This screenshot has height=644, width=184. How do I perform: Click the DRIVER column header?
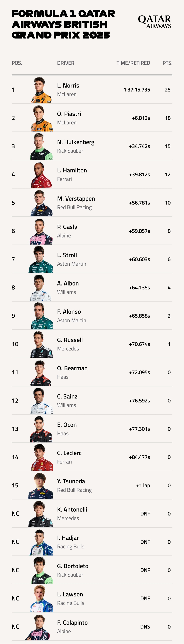[65, 63]
